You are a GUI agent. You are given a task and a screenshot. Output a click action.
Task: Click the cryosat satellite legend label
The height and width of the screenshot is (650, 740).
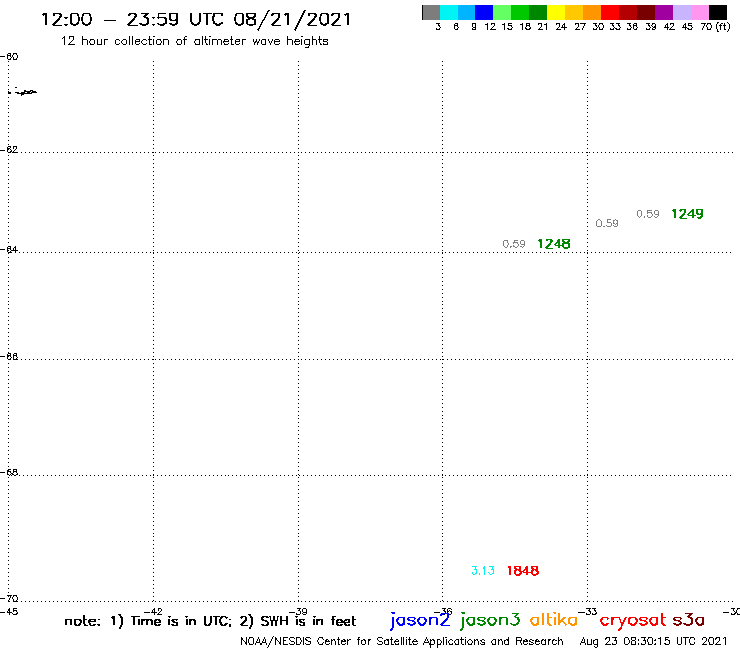point(633,620)
